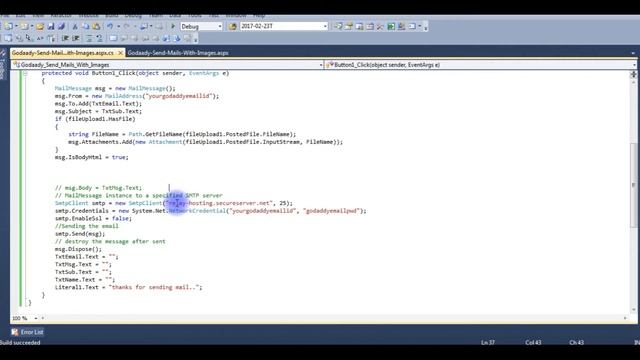The width and height of the screenshot is (640, 360).
Task: Click the line "msg.IsBodyHtml = true;"
Action: 92,157
